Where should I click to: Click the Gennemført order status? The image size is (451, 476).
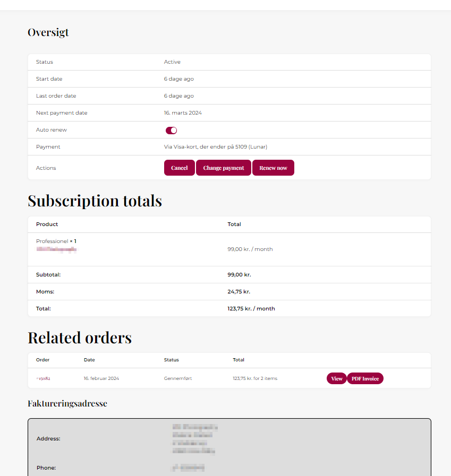(180, 379)
